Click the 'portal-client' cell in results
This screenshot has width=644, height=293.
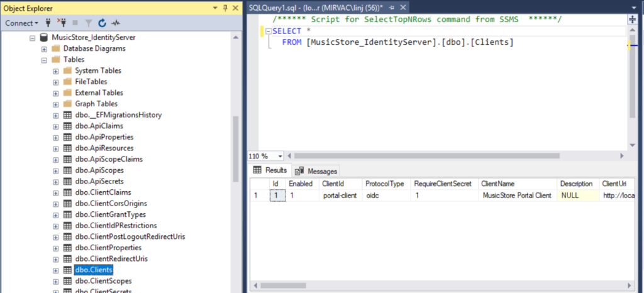(x=340, y=196)
